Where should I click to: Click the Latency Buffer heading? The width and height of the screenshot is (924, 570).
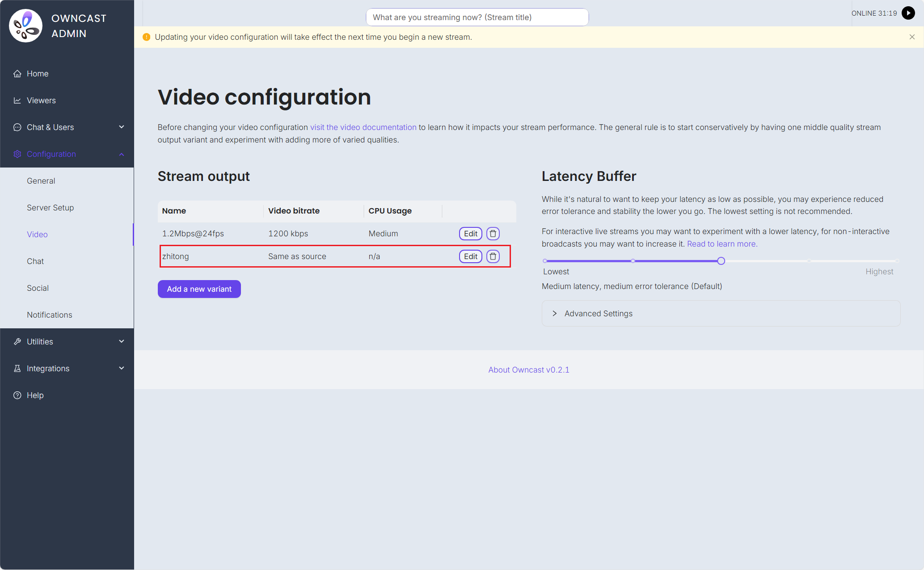(x=589, y=176)
